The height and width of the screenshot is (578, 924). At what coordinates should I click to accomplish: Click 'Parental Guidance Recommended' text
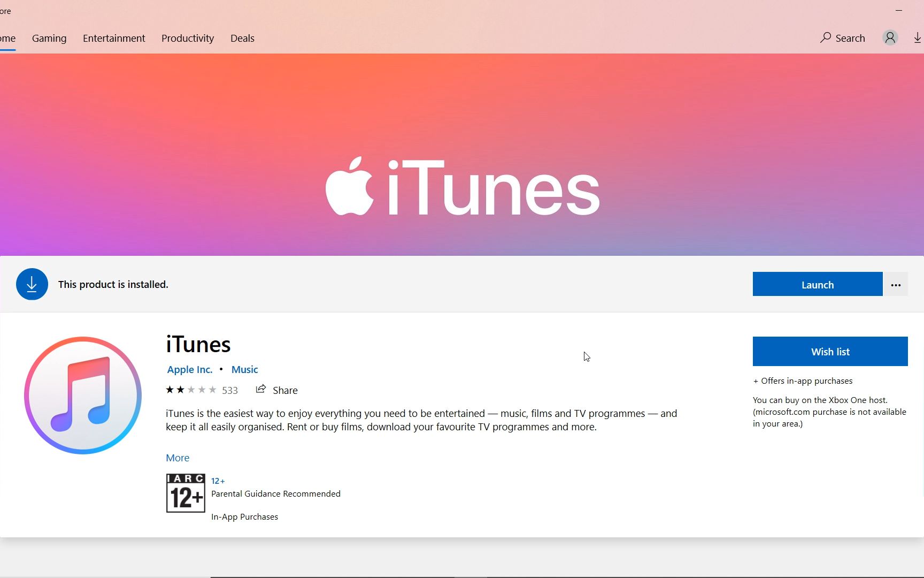click(276, 493)
